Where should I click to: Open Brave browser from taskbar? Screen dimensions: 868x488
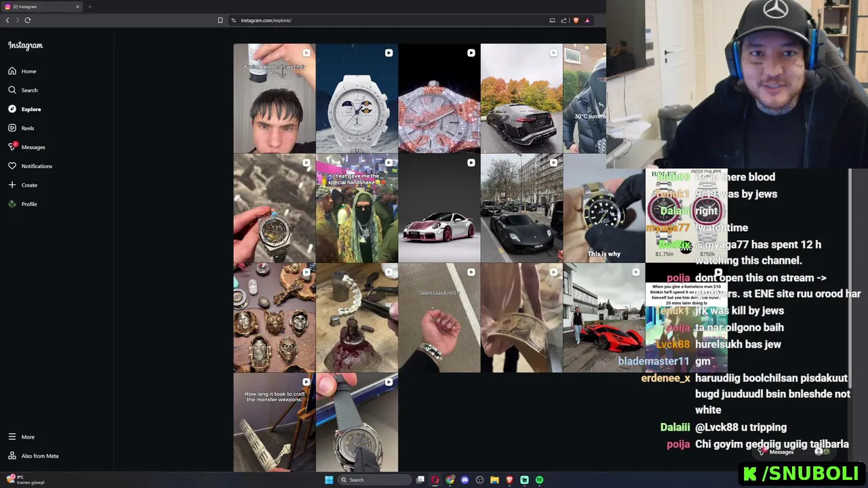point(509,480)
